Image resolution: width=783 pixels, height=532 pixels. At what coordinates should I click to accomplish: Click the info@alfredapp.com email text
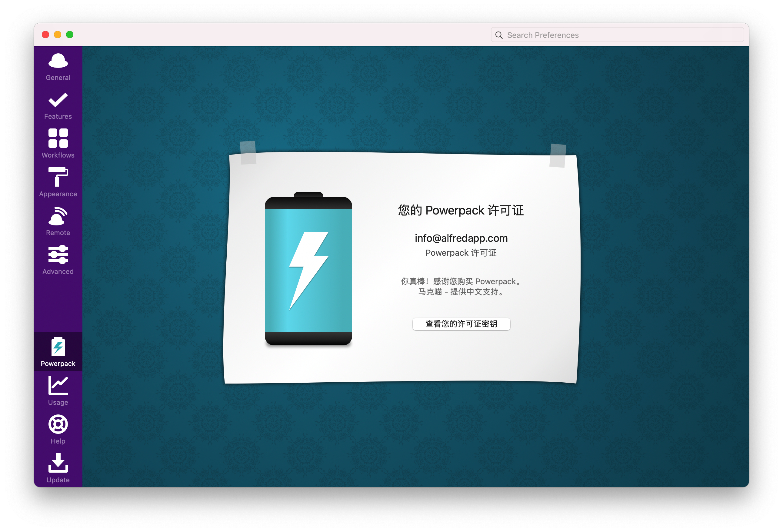[x=461, y=238]
